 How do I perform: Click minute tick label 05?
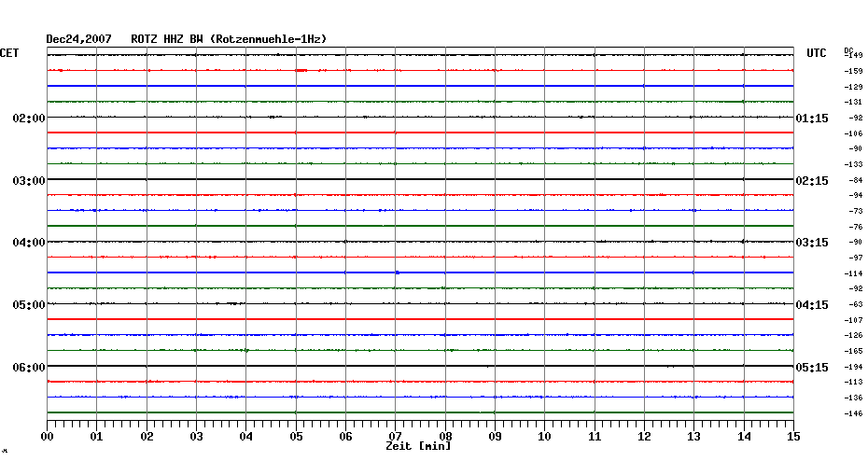296,437
